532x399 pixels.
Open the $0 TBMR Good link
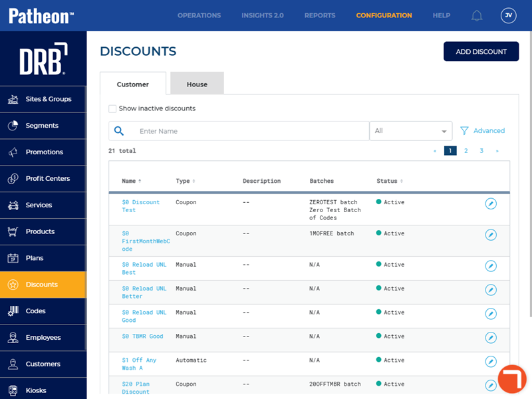coord(142,336)
